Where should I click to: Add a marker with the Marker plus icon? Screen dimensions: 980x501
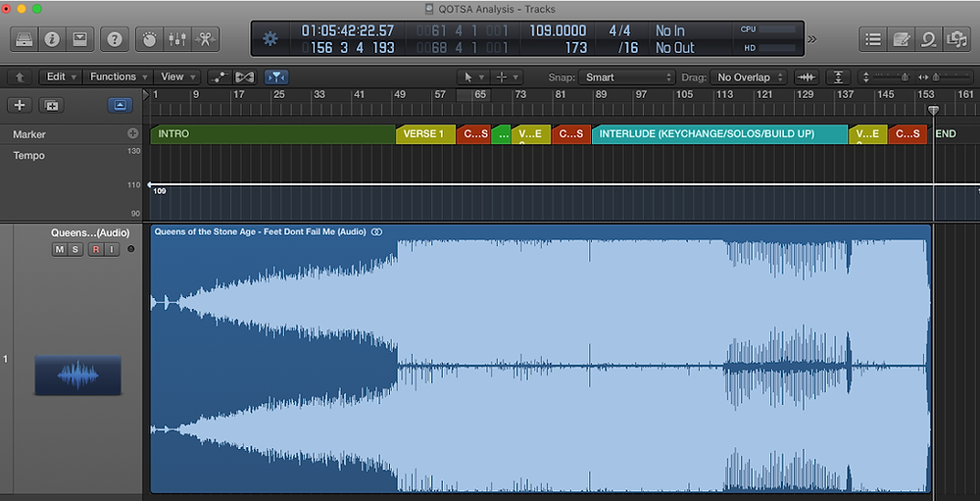(132, 133)
